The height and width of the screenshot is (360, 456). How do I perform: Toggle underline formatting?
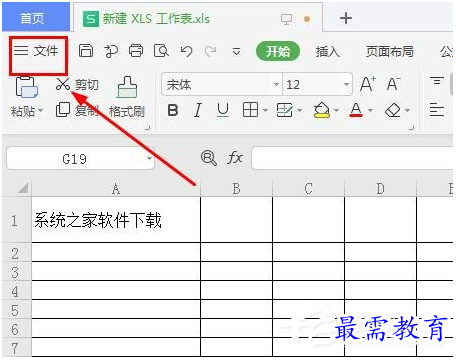coord(223,110)
